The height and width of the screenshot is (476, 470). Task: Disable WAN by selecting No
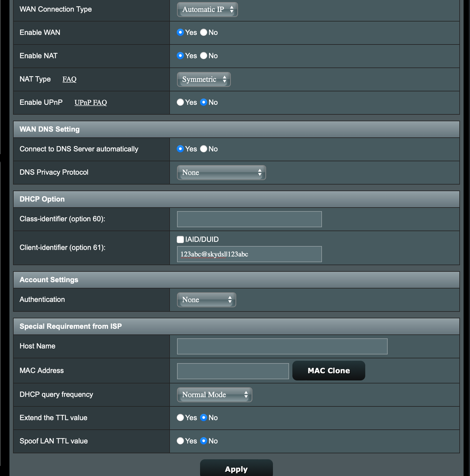pyautogui.click(x=204, y=32)
